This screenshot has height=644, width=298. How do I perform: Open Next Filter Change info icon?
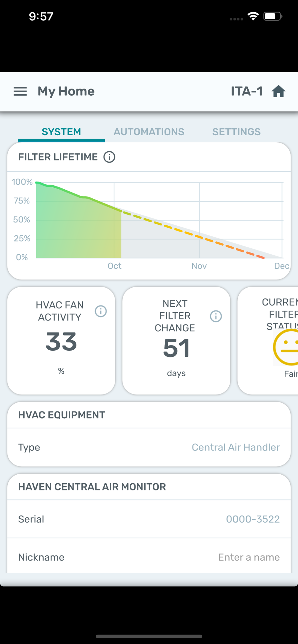click(216, 316)
